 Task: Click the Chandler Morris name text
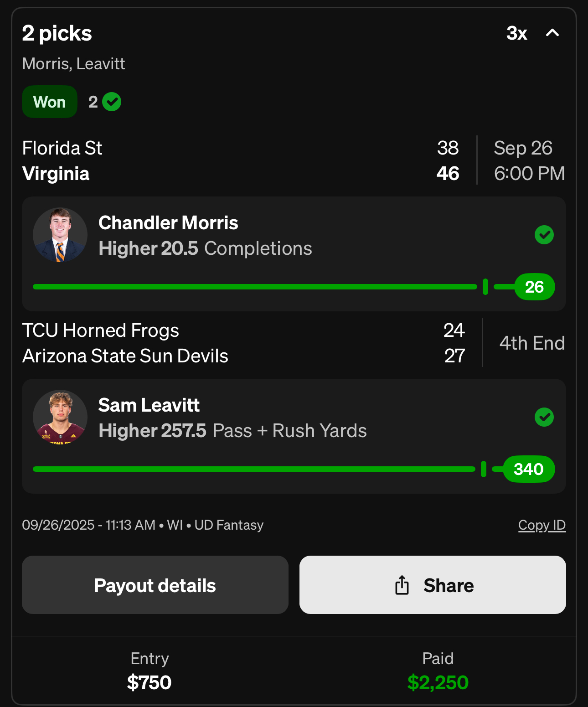[168, 223]
